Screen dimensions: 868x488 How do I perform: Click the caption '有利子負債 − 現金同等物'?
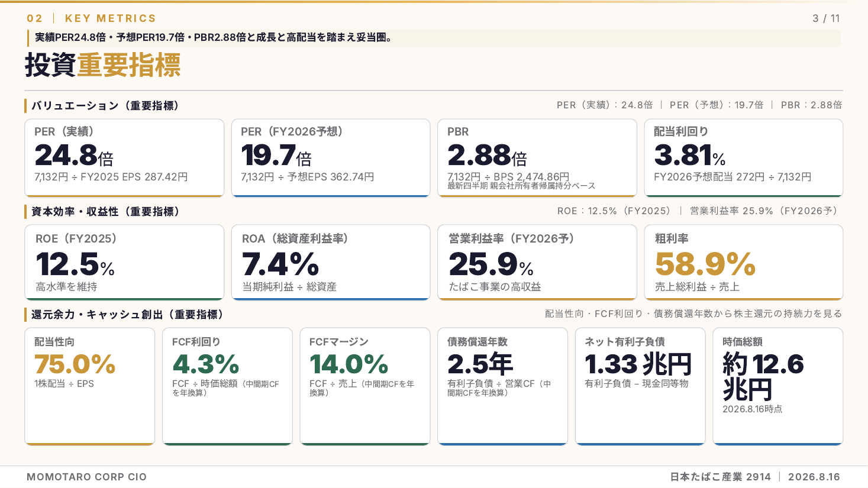pos(637,384)
